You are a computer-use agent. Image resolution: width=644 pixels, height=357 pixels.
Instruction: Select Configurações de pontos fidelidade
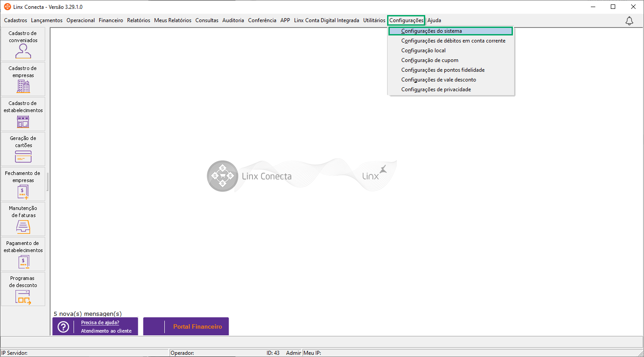(x=450, y=70)
